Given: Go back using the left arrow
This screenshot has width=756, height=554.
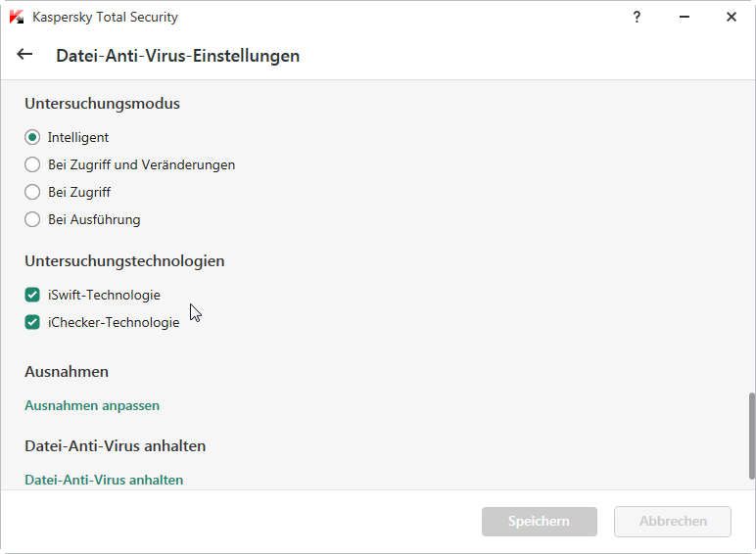Looking at the screenshot, I should click(x=25, y=55).
